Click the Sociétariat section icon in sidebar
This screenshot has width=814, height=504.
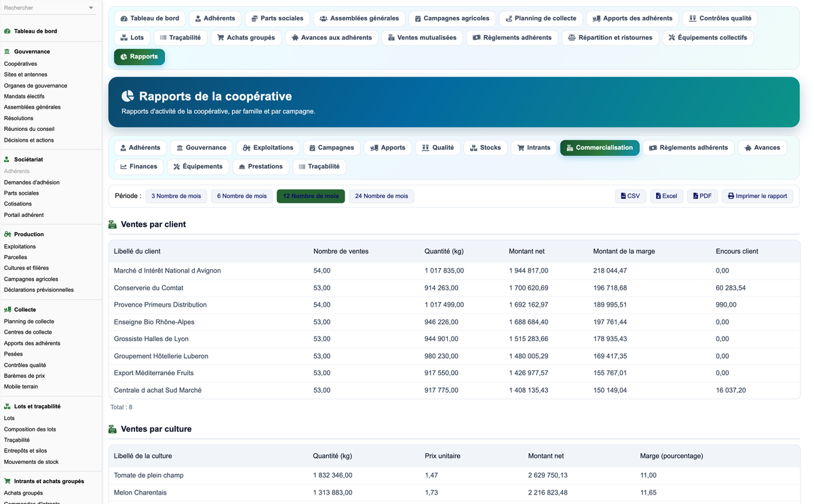coord(7,159)
